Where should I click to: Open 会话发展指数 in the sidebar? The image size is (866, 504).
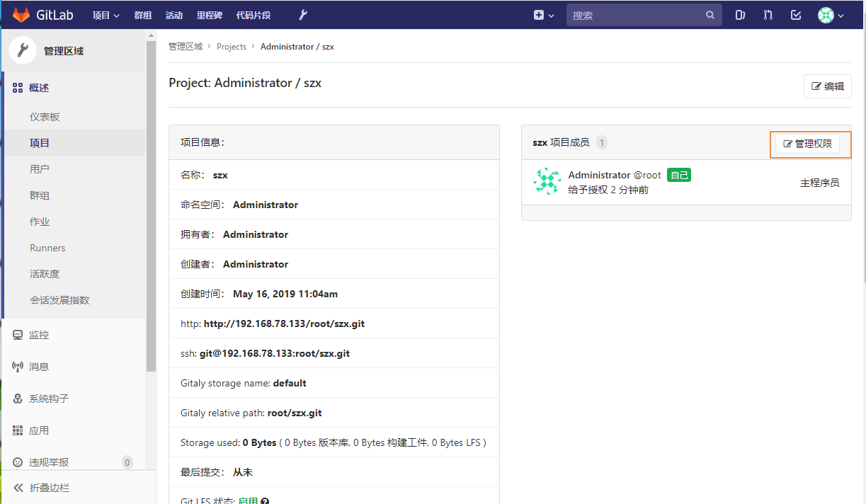click(59, 300)
